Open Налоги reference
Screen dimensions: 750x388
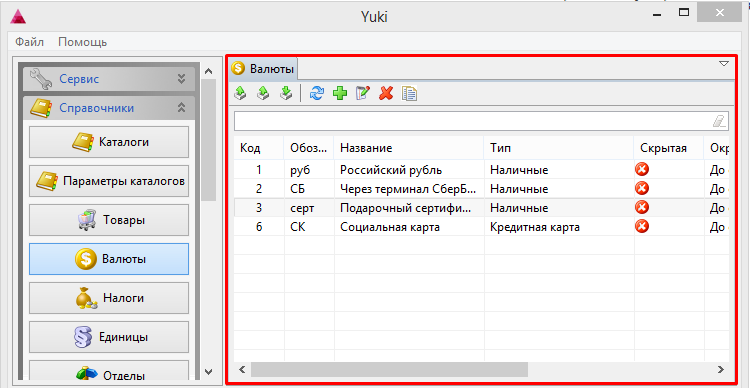(x=109, y=298)
